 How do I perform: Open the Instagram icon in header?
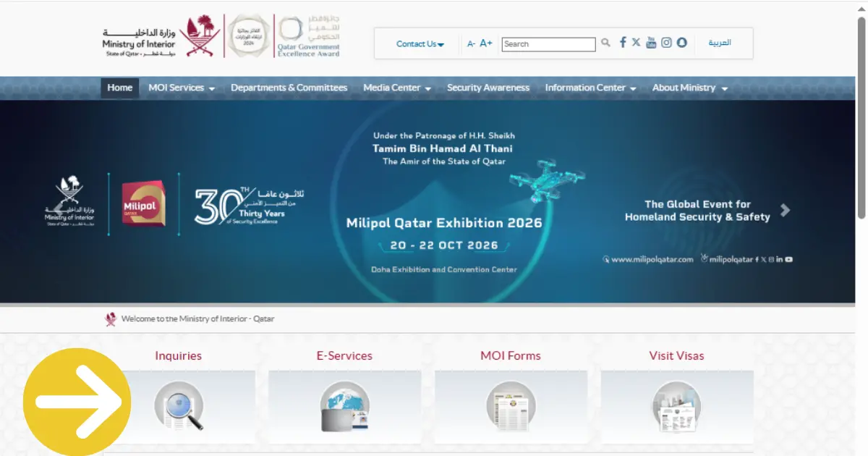666,43
